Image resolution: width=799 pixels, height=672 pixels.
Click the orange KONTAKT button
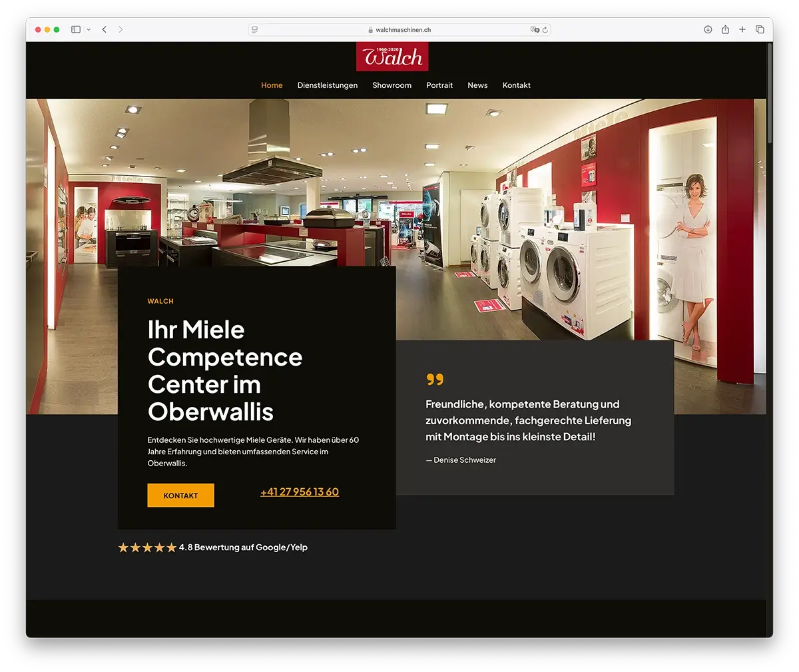pyautogui.click(x=180, y=496)
